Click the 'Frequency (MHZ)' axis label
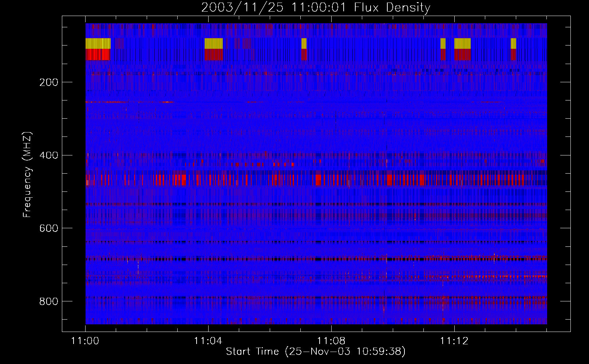 point(27,175)
